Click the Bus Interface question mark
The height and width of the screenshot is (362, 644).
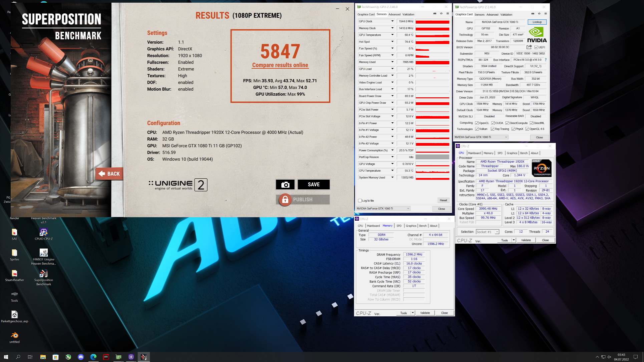pos(546,60)
